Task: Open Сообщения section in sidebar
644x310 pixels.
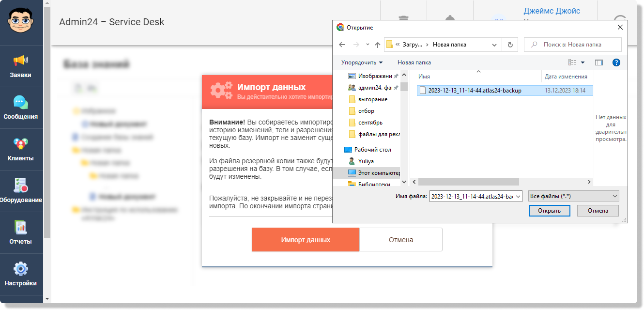Action: coord(21,108)
